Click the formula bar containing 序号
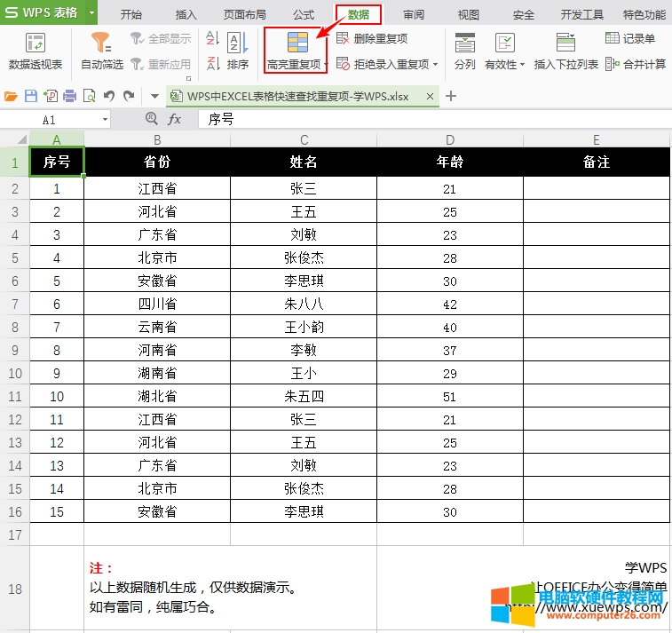The image size is (672, 633). point(434,119)
